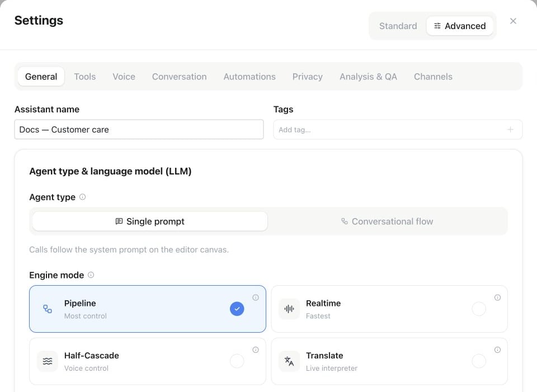The width and height of the screenshot is (537, 392).
Task: Open the Automations tab
Action: click(249, 77)
